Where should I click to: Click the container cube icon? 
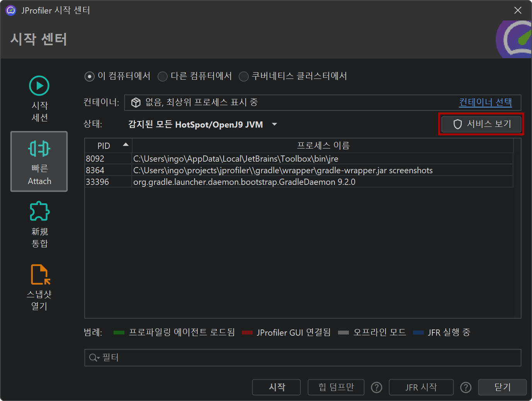(x=136, y=102)
